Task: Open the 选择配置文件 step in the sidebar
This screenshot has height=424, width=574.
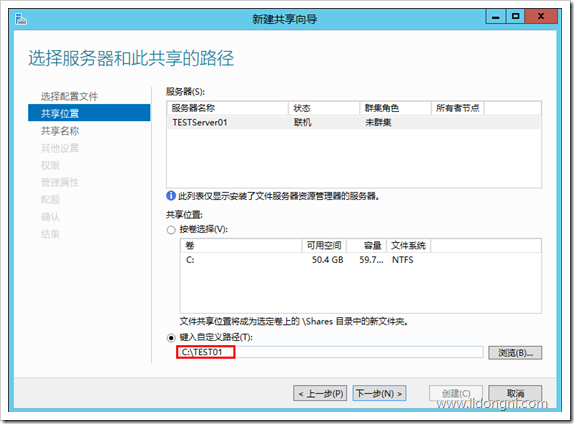Action: click(x=69, y=96)
